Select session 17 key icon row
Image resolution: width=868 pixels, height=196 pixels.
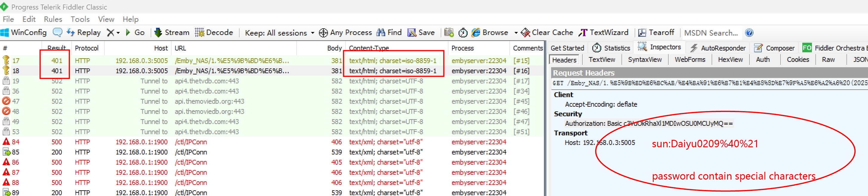[x=6, y=60]
